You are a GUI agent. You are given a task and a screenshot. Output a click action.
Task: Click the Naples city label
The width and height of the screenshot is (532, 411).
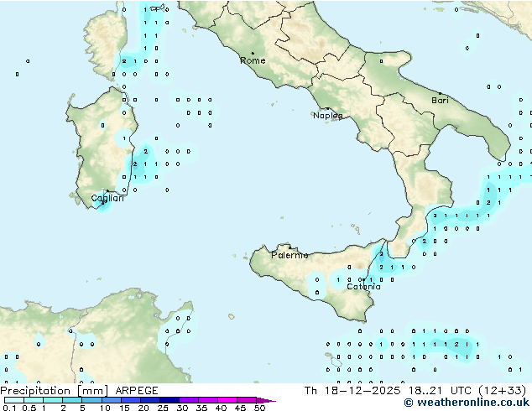click(x=328, y=116)
